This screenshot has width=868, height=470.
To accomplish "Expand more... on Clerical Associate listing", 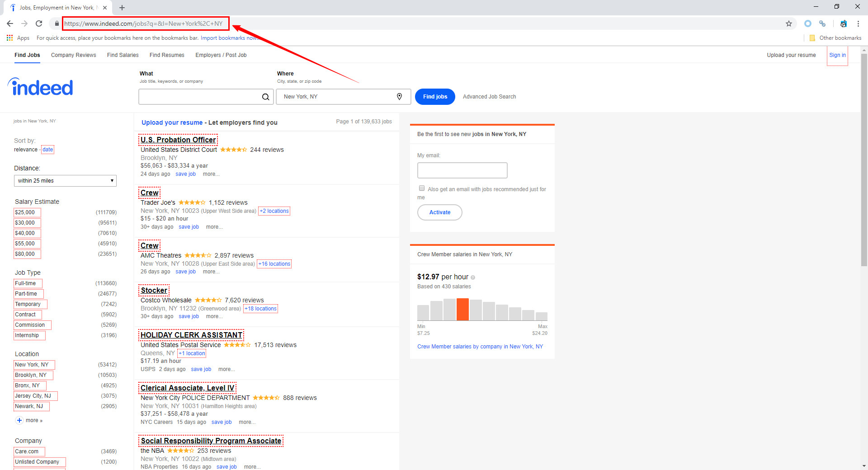I will tap(247, 422).
